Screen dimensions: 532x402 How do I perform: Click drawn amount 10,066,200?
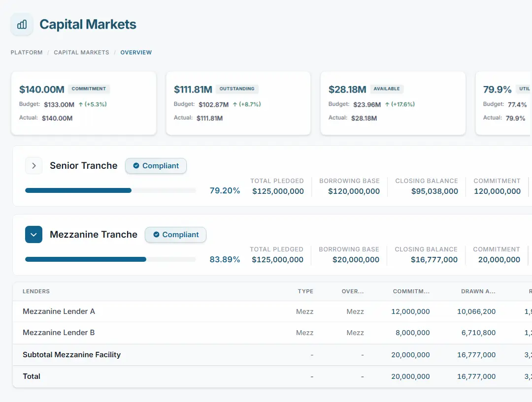[x=476, y=311]
